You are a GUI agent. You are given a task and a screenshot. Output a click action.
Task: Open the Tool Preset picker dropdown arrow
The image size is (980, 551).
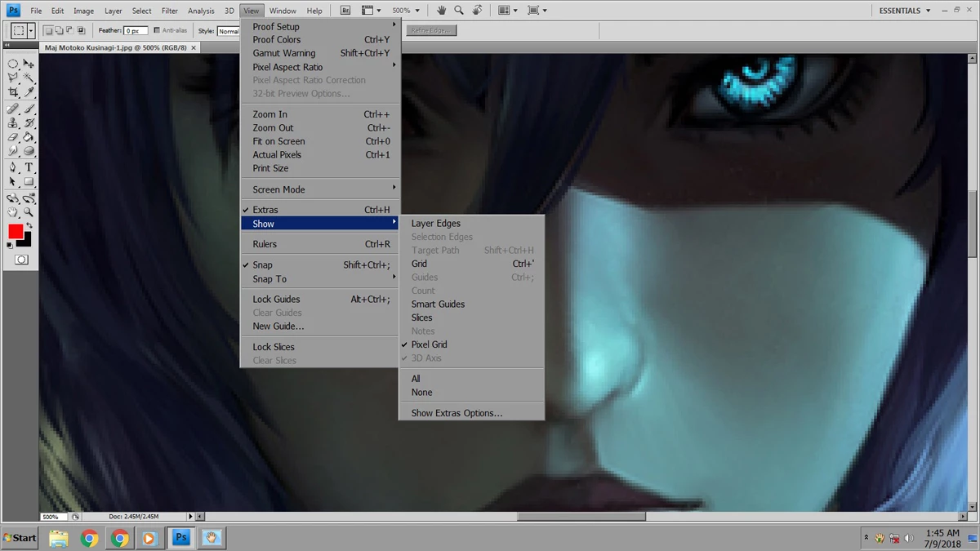pyautogui.click(x=31, y=30)
